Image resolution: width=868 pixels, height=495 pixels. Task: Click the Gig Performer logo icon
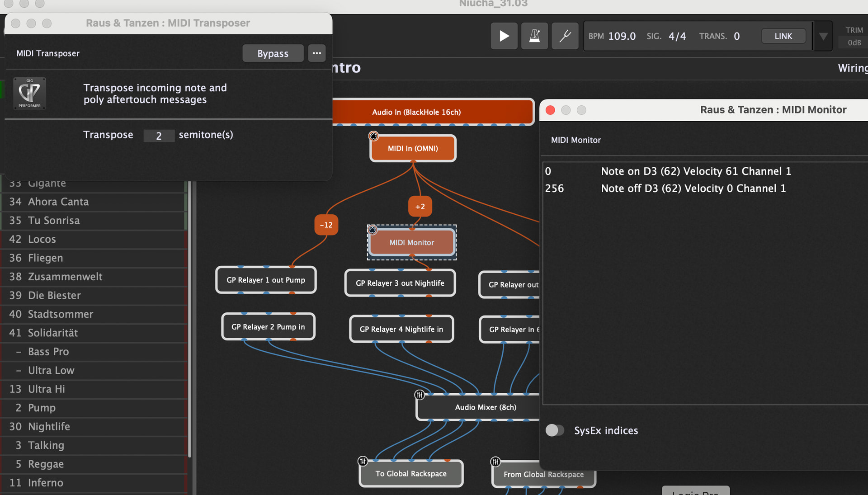[29, 93]
